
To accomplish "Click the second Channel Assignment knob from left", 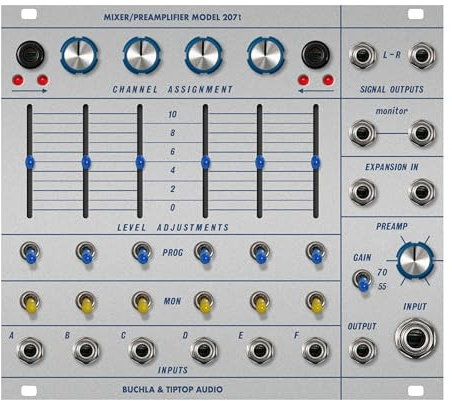I will click(142, 55).
